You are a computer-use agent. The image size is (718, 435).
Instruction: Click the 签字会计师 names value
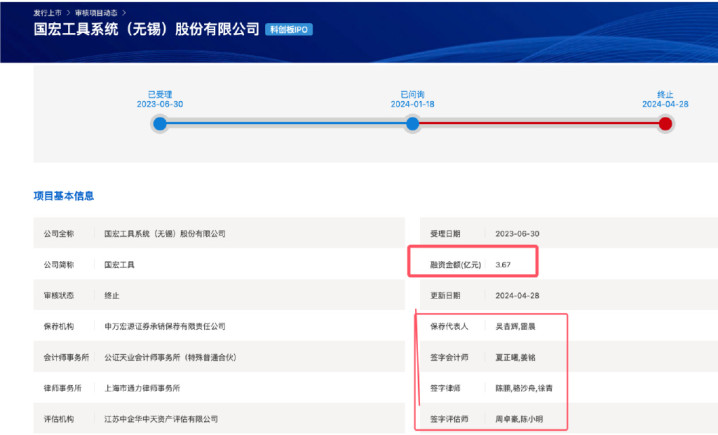[515, 357]
